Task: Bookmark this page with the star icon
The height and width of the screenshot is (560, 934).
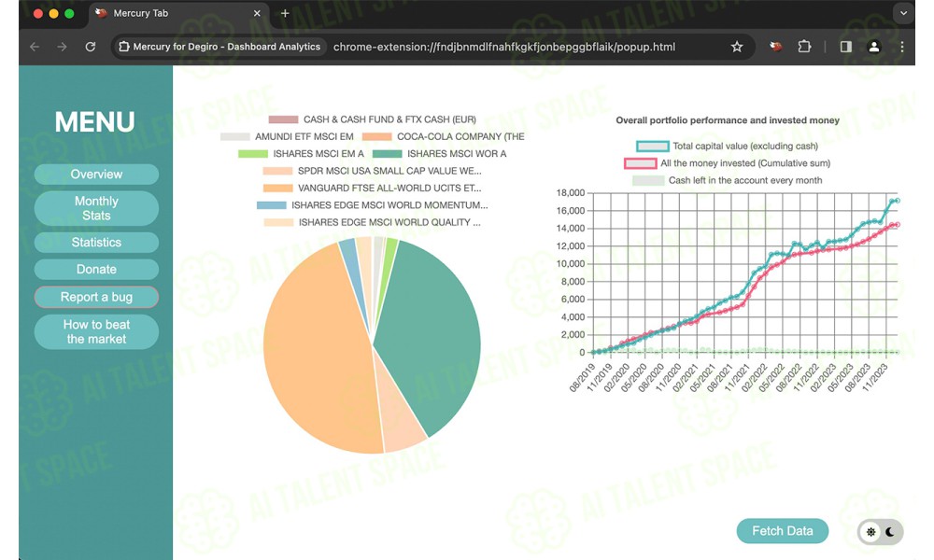Action: (x=737, y=47)
